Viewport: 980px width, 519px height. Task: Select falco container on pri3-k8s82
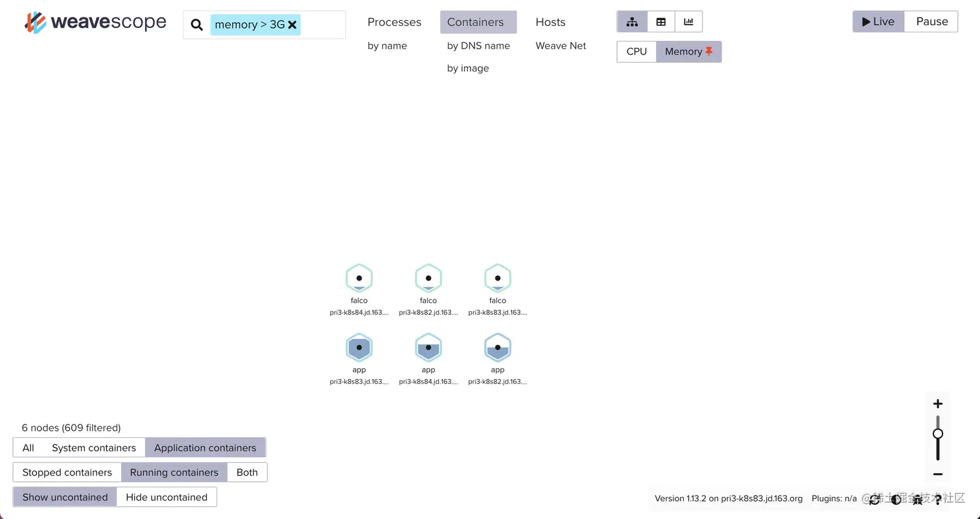pos(428,278)
